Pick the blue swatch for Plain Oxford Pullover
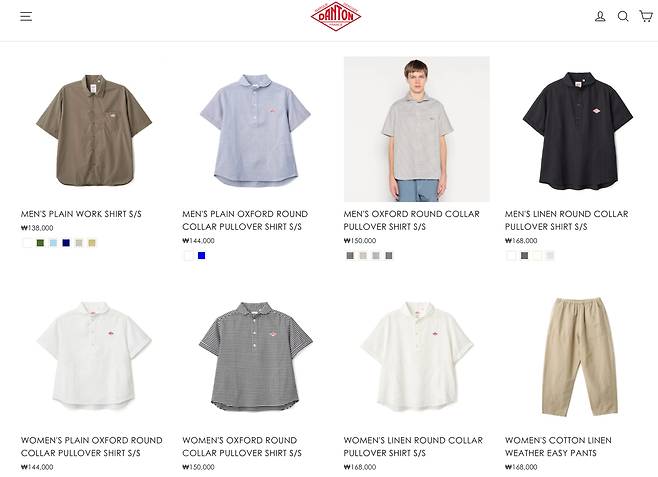Viewport: 658px width, 477px height. click(202, 255)
